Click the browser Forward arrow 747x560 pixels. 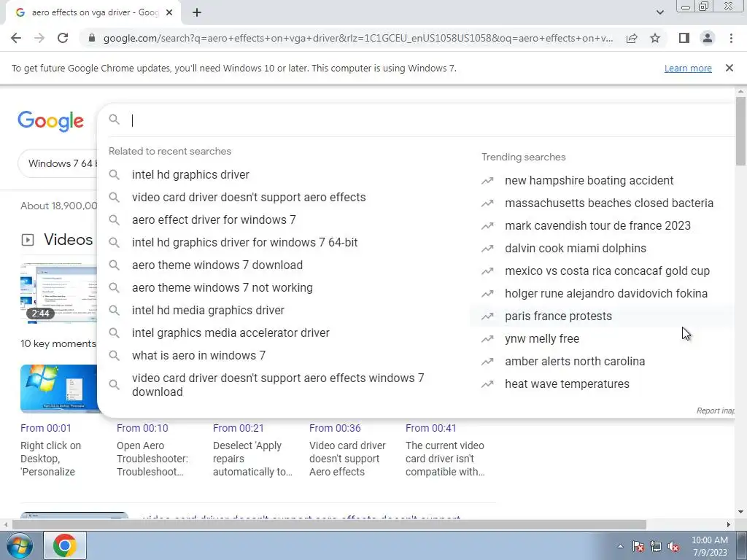[x=39, y=38]
